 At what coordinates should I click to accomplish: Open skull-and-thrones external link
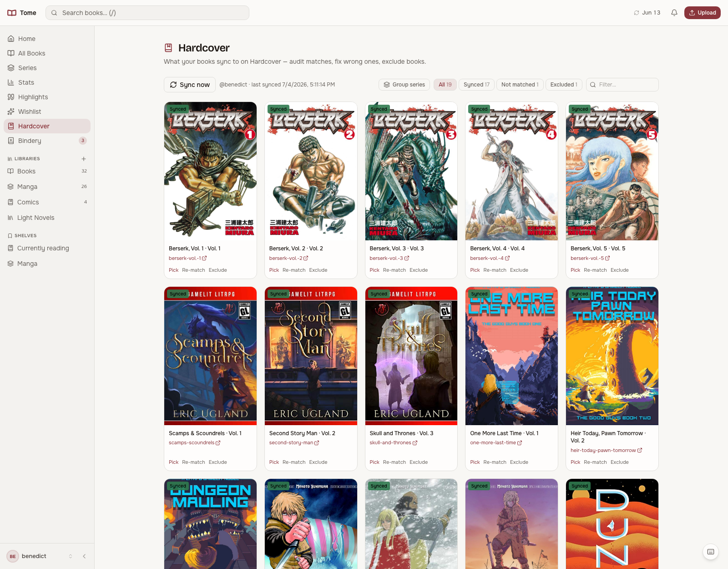click(393, 442)
